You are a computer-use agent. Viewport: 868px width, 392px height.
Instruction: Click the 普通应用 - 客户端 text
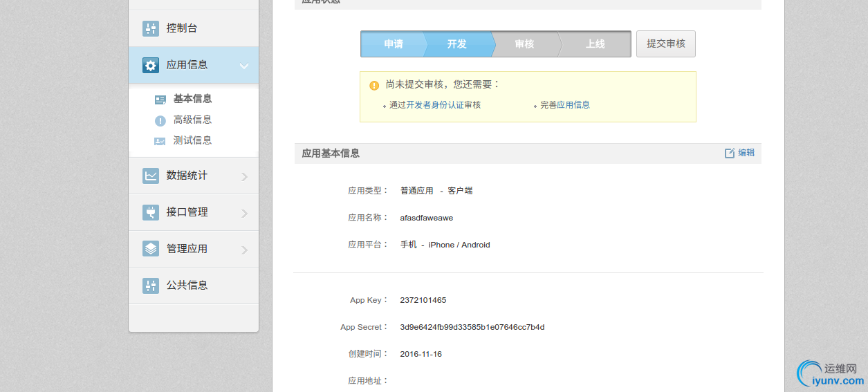[x=436, y=191]
